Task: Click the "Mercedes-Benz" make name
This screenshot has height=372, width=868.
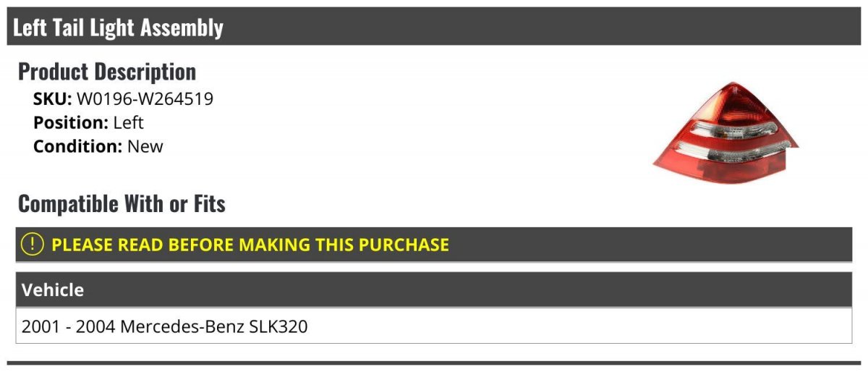Action: (x=182, y=326)
